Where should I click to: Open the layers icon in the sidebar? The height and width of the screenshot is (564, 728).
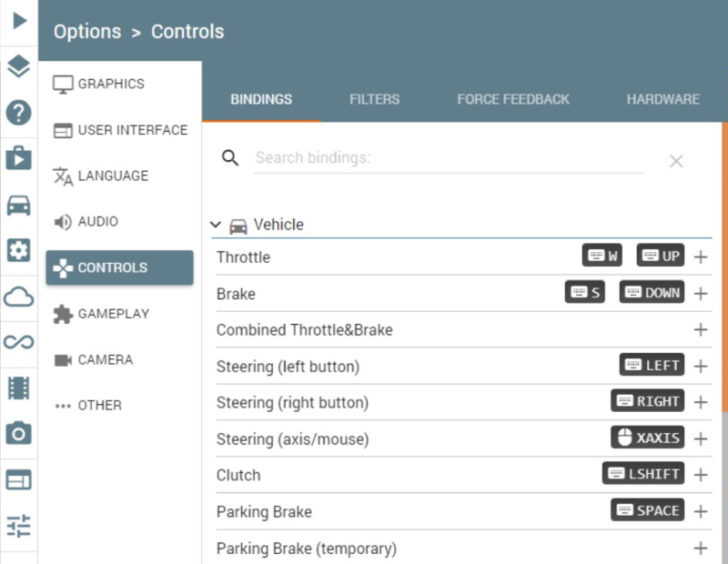click(18, 66)
